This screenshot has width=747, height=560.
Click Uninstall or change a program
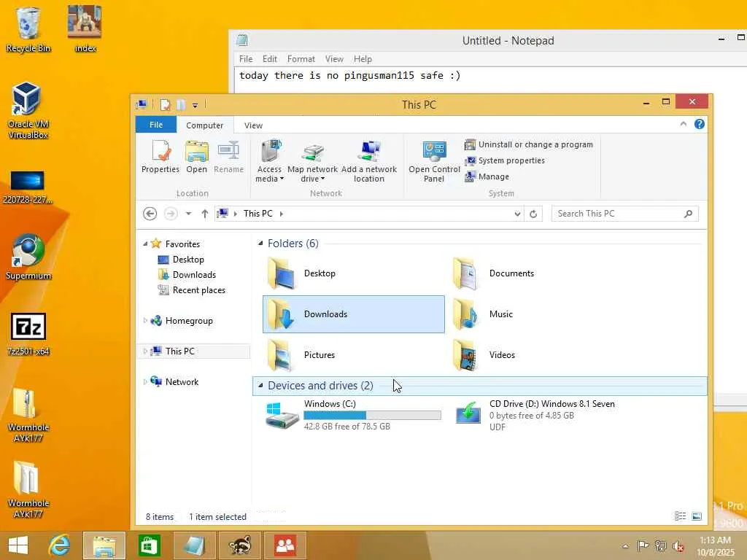tap(529, 144)
